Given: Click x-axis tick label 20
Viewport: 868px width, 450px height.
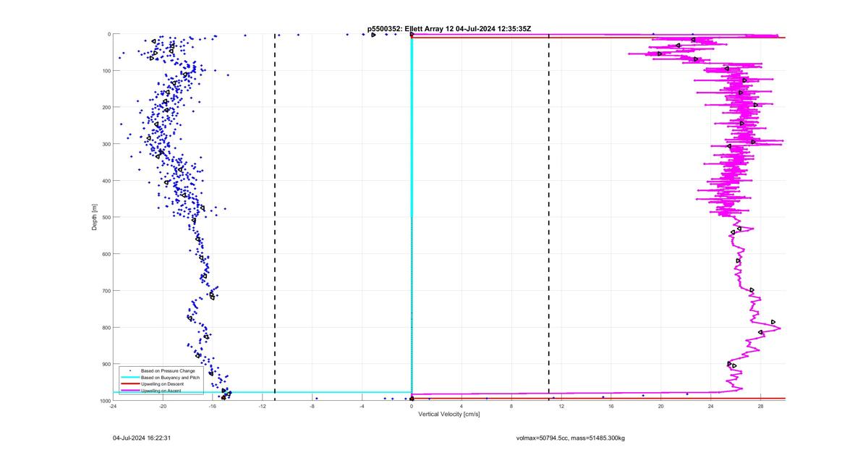Looking at the screenshot, I should (x=661, y=406).
